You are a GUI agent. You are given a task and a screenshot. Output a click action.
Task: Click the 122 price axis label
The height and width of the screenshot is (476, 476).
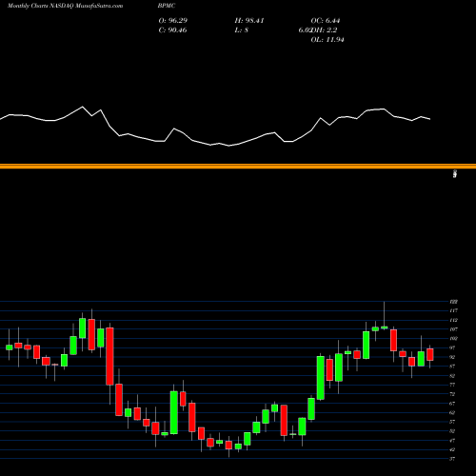point(453,302)
